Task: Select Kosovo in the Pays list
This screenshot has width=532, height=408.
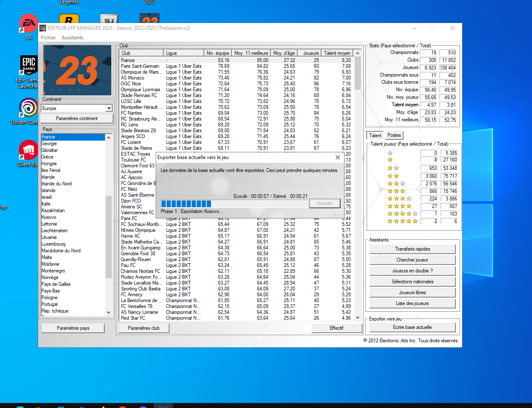Action: point(73,217)
